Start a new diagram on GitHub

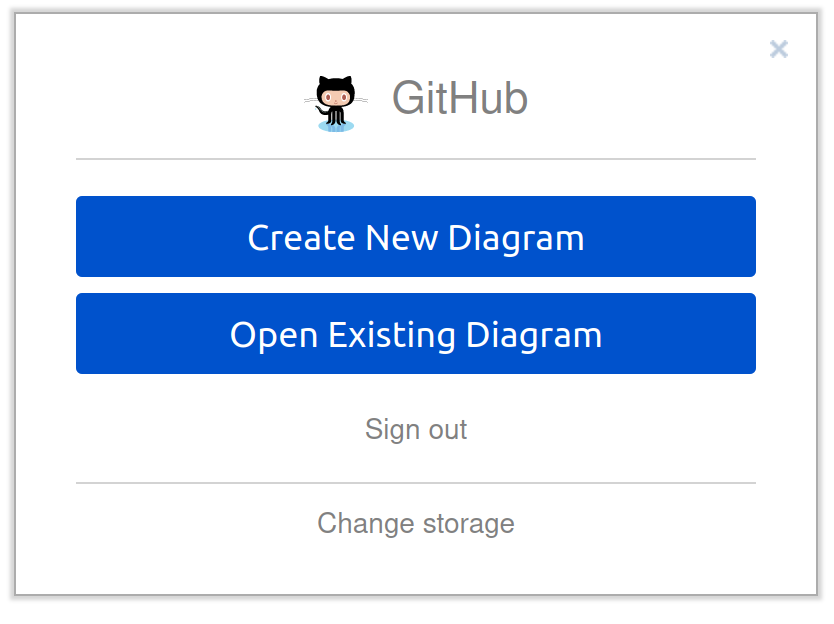416,237
